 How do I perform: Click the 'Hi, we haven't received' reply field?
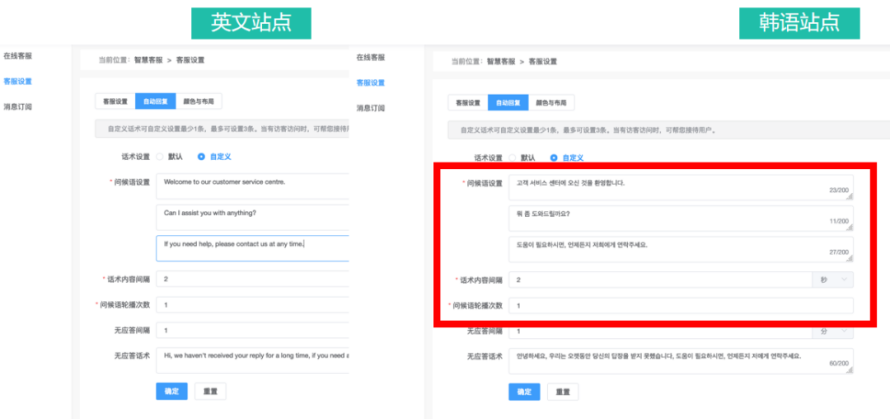pos(253,360)
